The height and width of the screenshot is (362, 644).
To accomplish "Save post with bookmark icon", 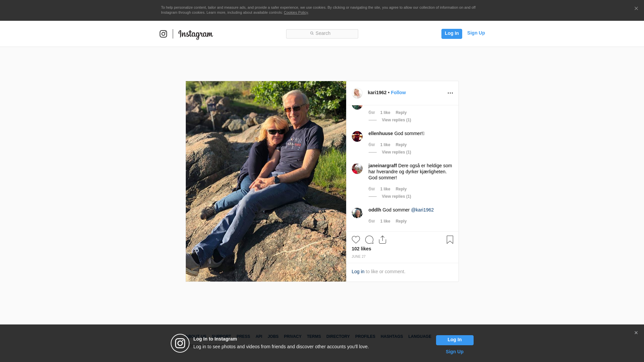I will pyautogui.click(x=450, y=240).
